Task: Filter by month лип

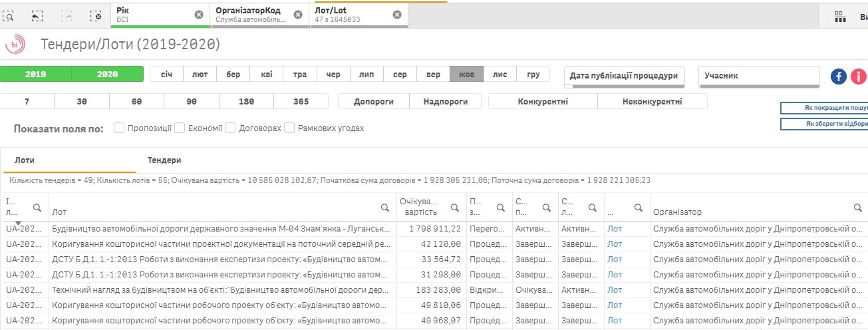Action: (366, 74)
